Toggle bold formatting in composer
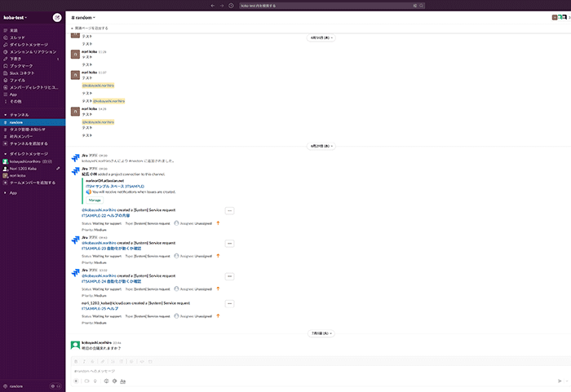 point(76,361)
